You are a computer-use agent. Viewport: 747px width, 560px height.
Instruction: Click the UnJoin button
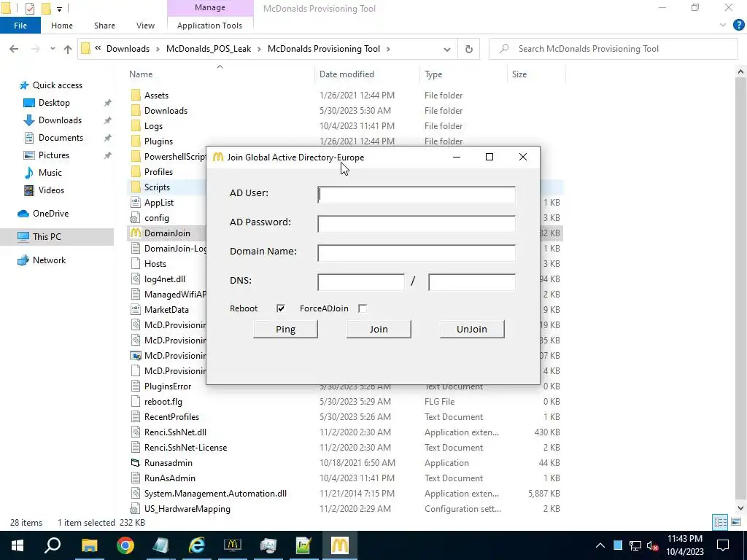(472, 329)
